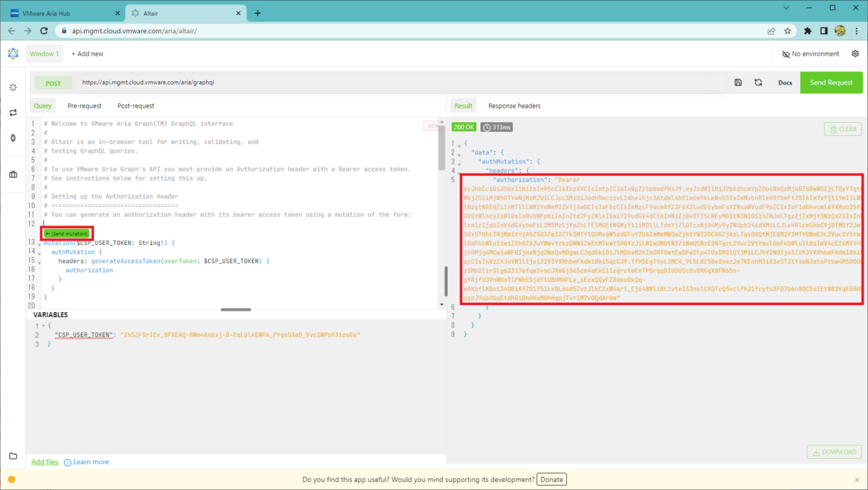Click the CSP_USER_TOKEN value in variables

click(239, 335)
